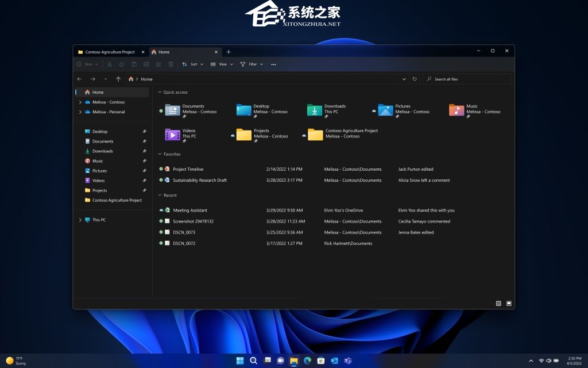Open Microsoft Edge from the taskbar
The width and height of the screenshot is (588, 368).
tap(307, 361)
